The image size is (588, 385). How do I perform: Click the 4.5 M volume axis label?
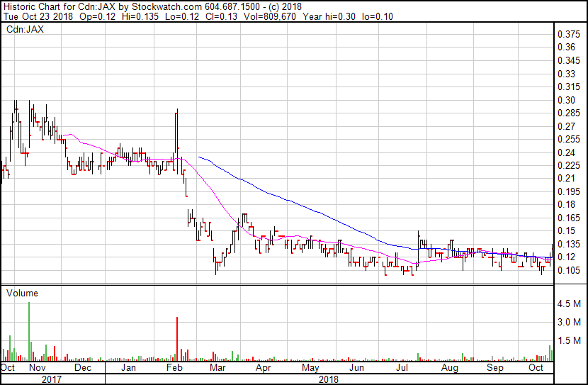[568, 303]
